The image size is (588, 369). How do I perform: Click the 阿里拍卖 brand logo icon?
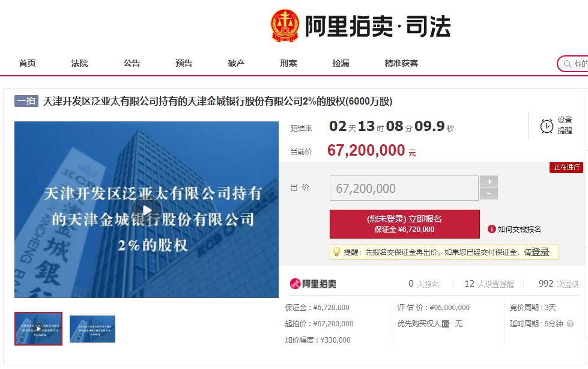pos(295,284)
